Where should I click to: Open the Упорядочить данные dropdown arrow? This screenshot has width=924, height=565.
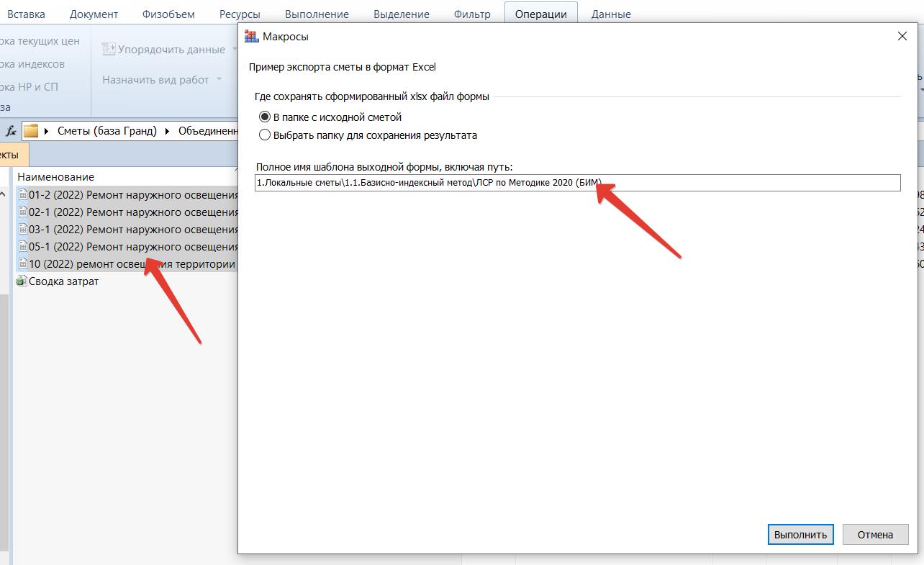pos(234,50)
